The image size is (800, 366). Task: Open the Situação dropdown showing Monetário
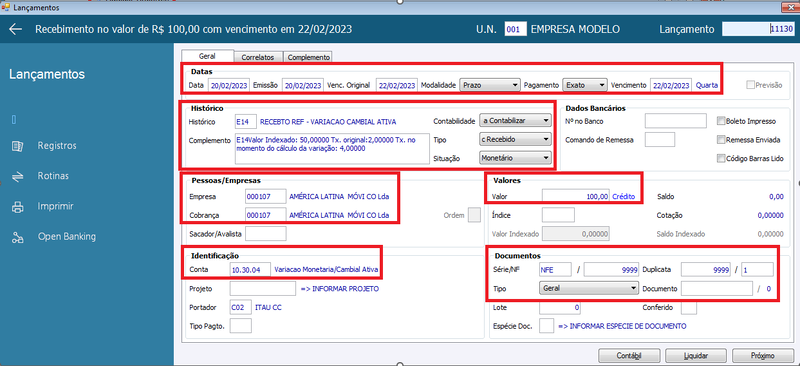pyautogui.click(x=515, y=158)
